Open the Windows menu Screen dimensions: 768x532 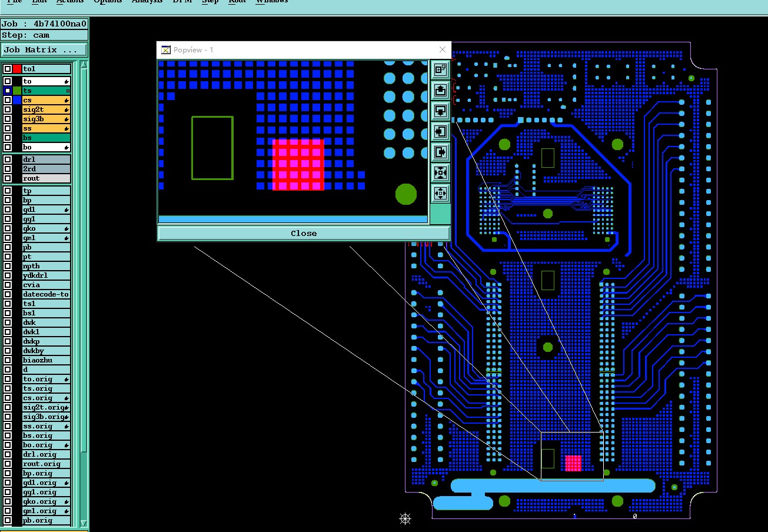(x=272, y=2)
